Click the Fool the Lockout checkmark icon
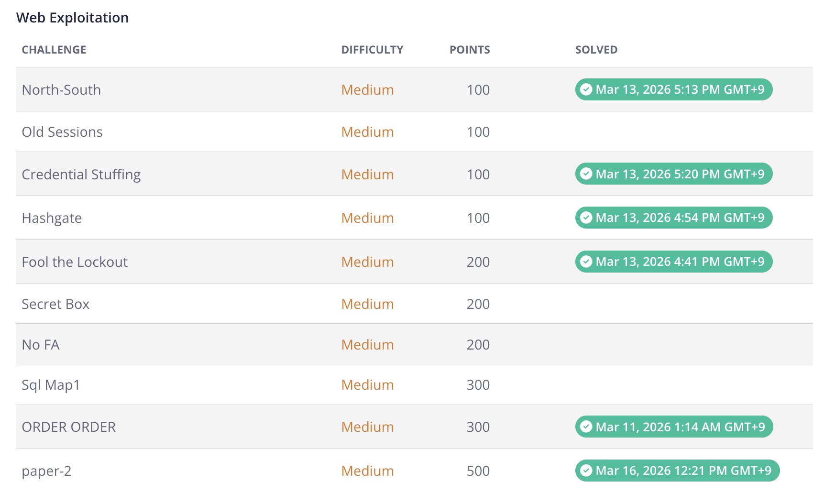Screen dimensions: 813x504 [586, 262]
